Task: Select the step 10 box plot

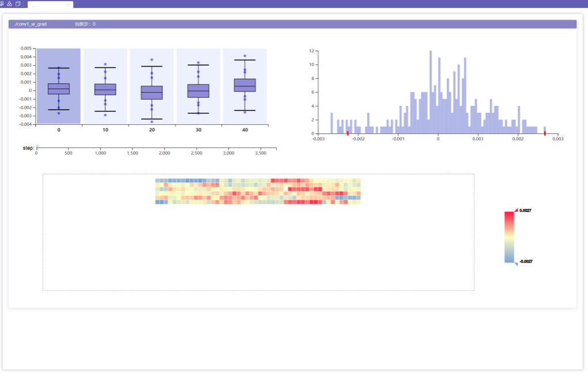Action: point(105,86)
